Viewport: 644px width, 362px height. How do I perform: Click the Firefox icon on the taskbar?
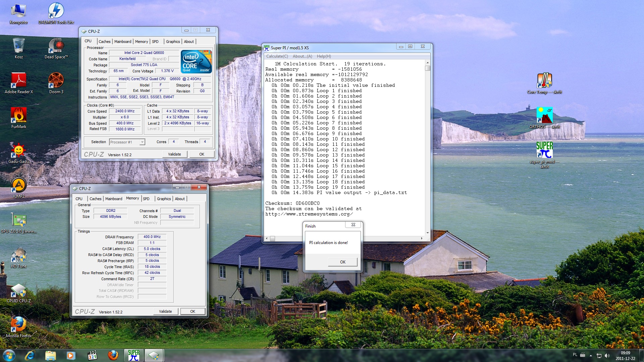(113, 355)
